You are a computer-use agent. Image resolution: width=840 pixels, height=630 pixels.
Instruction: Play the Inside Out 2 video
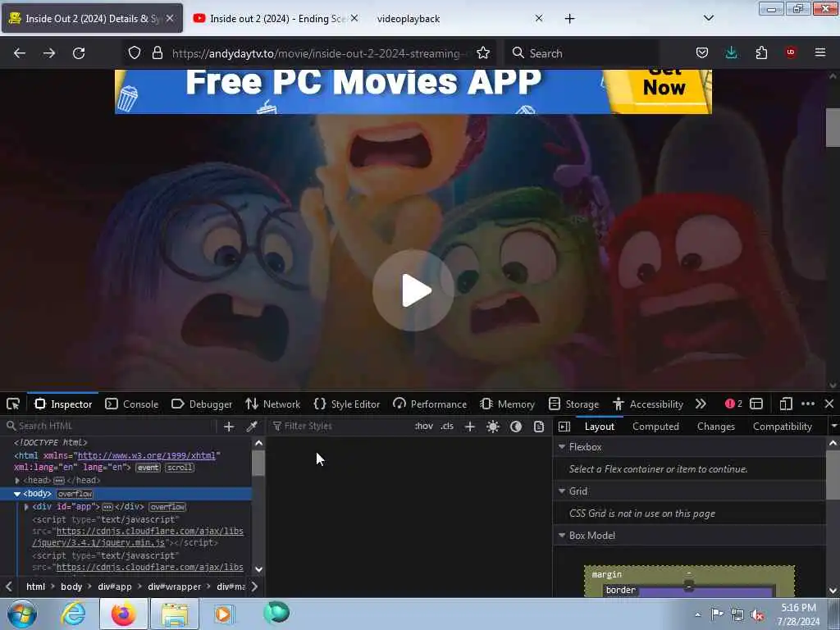pos(413,290)
